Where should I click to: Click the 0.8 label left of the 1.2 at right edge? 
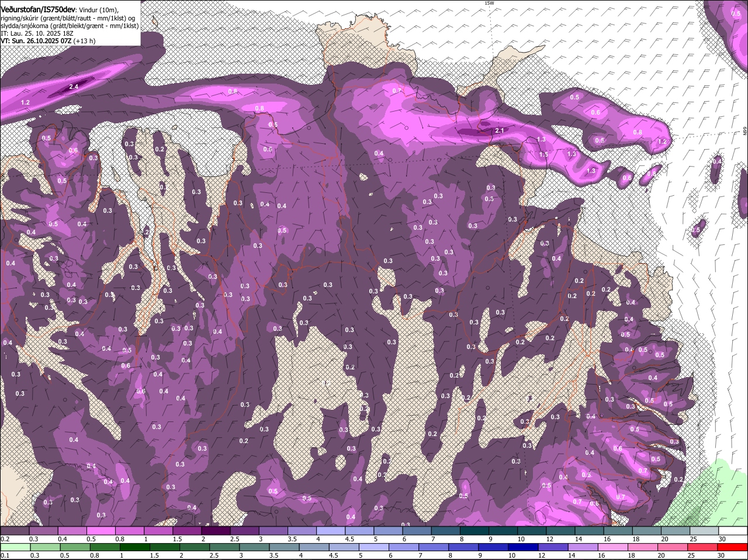(x=638, y=133)
